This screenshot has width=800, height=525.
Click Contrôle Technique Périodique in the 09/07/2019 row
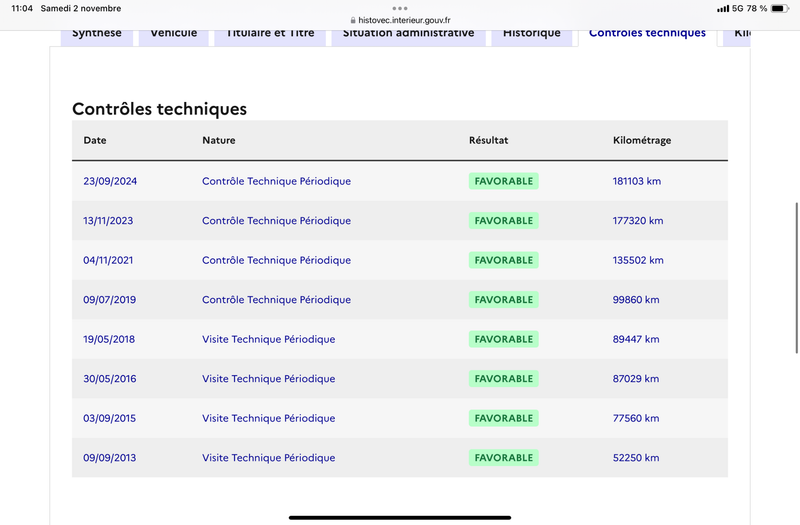277,300
